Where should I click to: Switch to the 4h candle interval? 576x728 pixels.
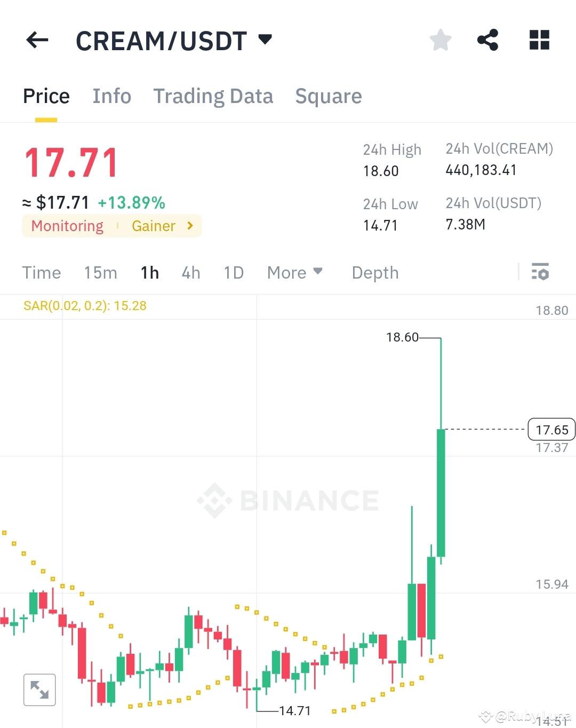pos(190,272)
